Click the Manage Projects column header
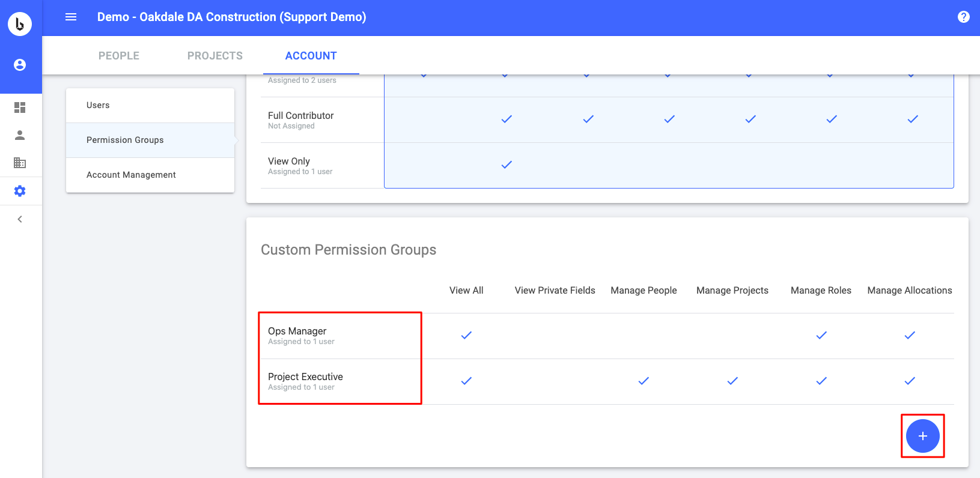This screenshot has width=980, height=478. click(732, 290)
